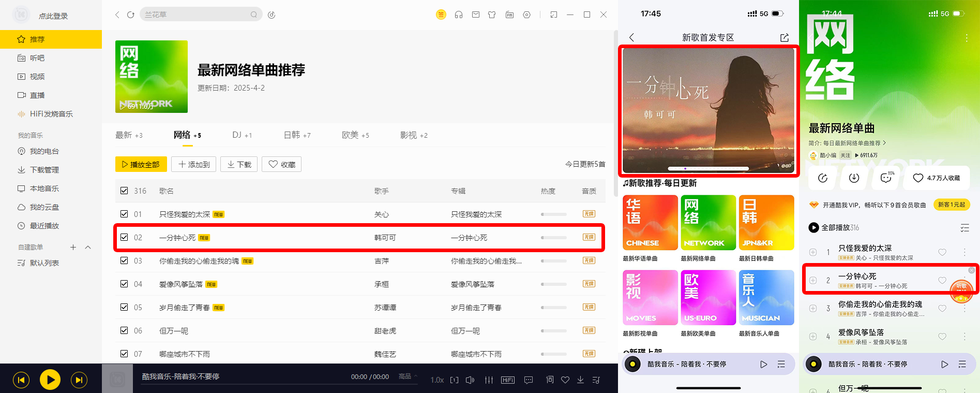
Task: Expand the playlist description arrow after 简介
Action: [x=884, y=143]
